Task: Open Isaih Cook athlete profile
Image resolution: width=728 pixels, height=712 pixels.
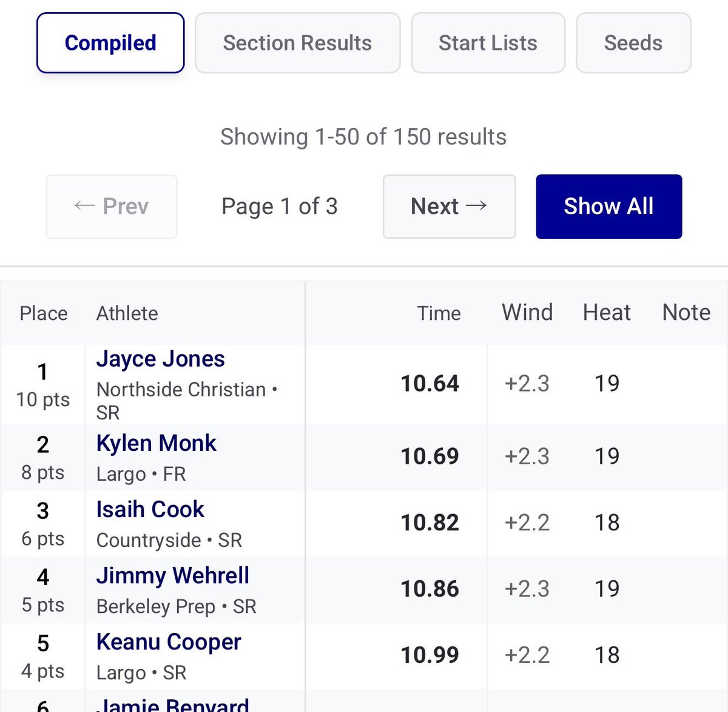Action: (x=150, y=509)
